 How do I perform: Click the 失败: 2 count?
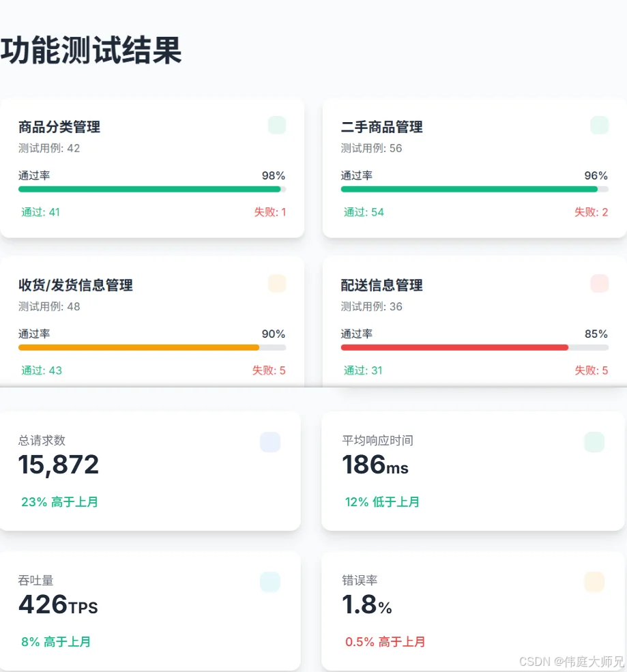pos(591,212)
